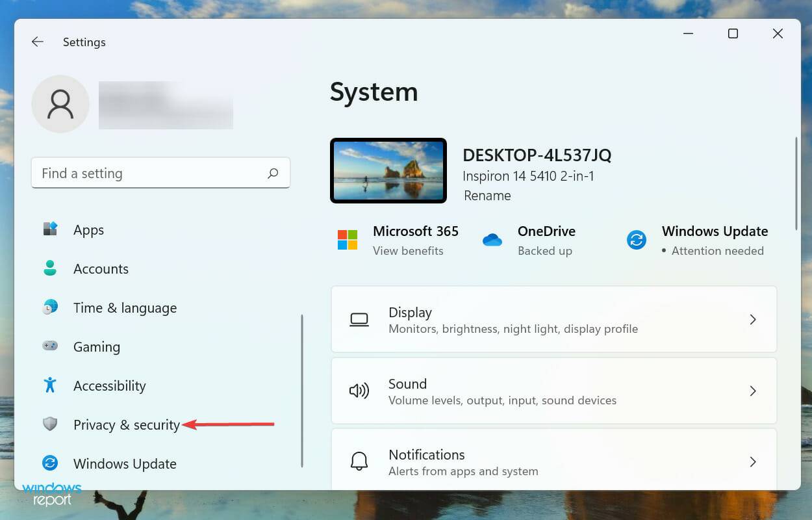Click the Windows Update status icon

(635, 239)
